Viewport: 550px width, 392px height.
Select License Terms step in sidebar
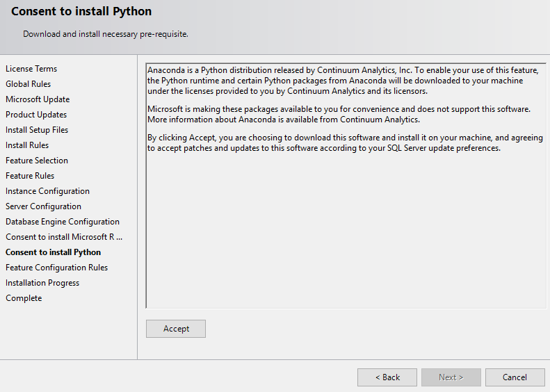click(x=31, y=69)
